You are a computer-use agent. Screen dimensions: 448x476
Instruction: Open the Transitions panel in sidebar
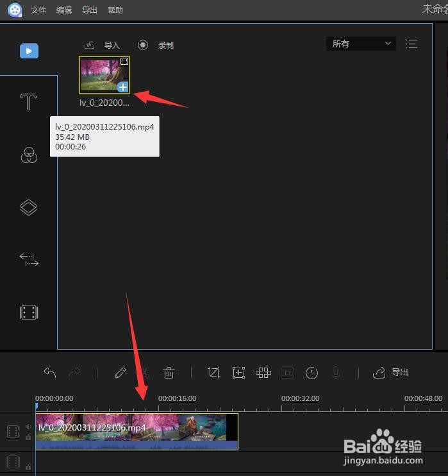click(29, 260)
